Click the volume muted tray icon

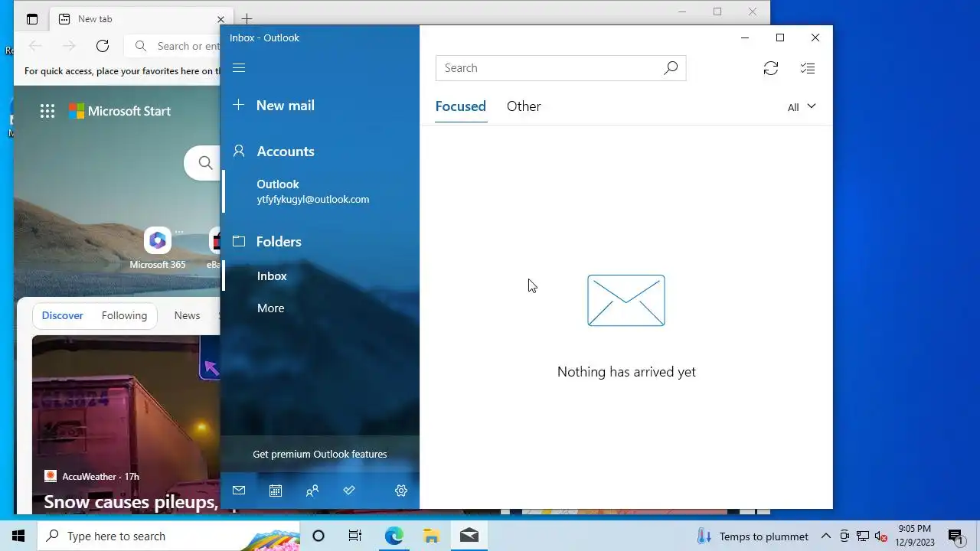(881, 536)
